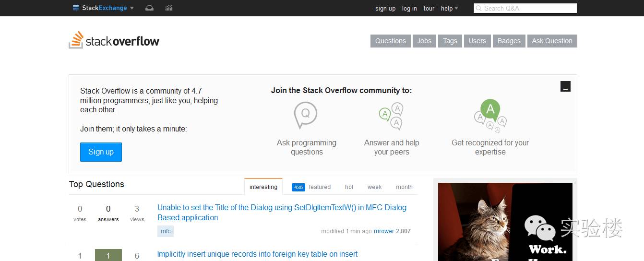This screenshot has width=644, height=261.
Task: Minimize the community banner with the black button
Action: [565, 86]
